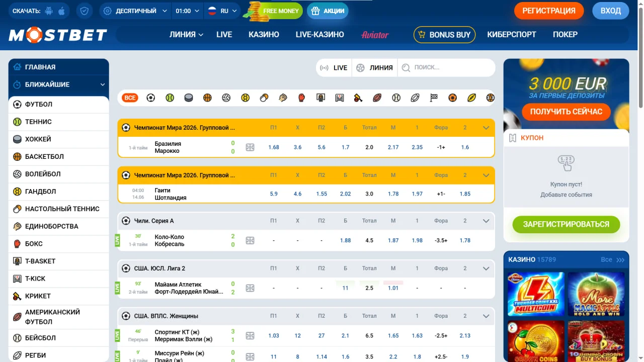The image size is (644, 362).
Task: Collapse the Чили. Серия А league block
Action: tap(486, 221)
